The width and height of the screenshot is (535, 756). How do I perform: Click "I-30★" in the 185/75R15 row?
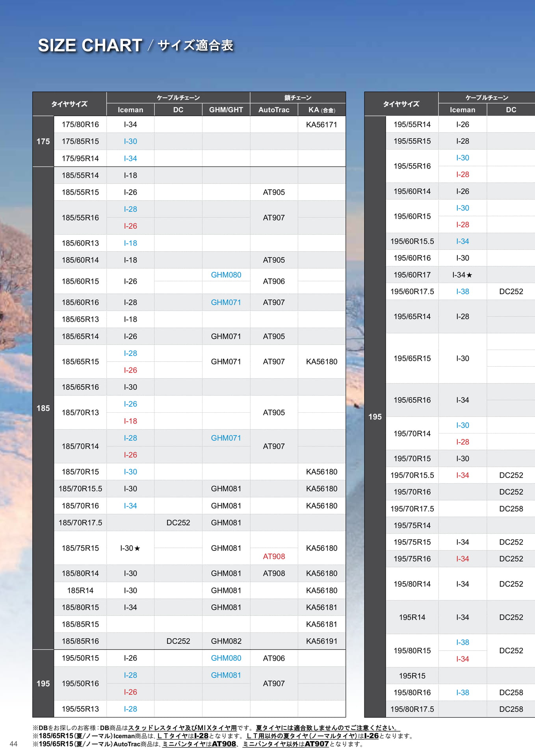click(130, 548)
